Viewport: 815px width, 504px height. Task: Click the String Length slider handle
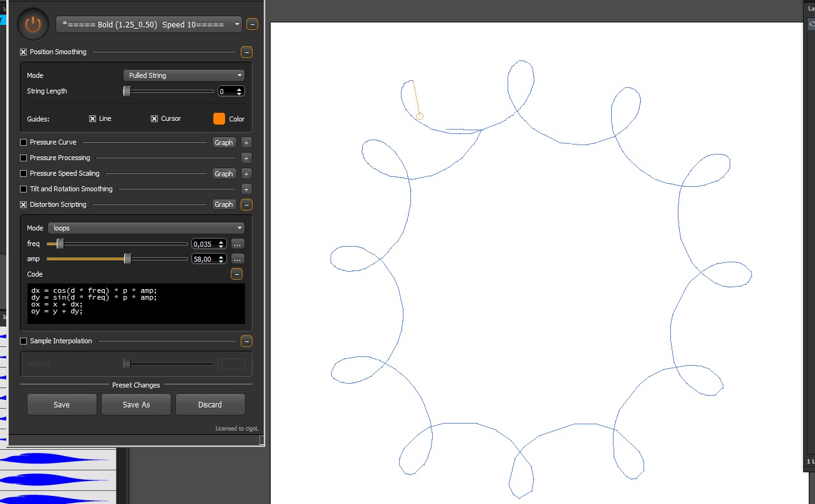(x=127, y=91)
